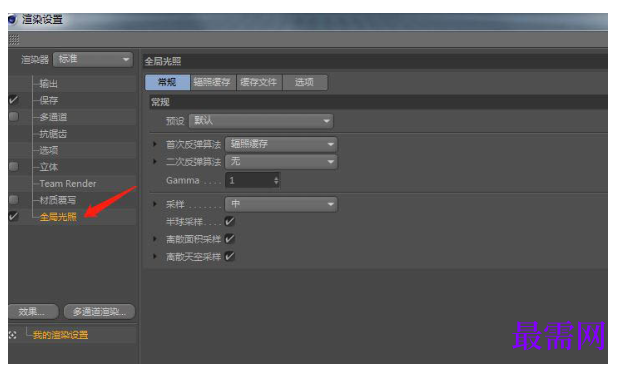The width and height of the screenshot is (624, 367).
Task: Toggle the 离散天空采样 checkbox
Action: click(x=230, y=256)
